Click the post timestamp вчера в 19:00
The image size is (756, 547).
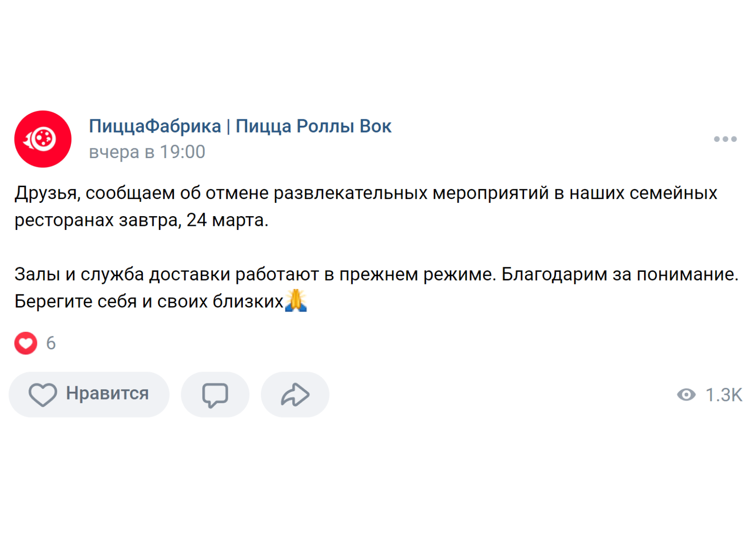(x=147, y=152)
